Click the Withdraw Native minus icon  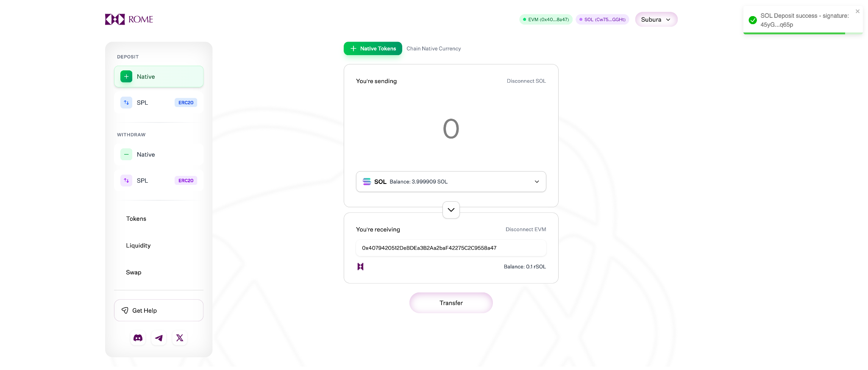pos(126,155)
